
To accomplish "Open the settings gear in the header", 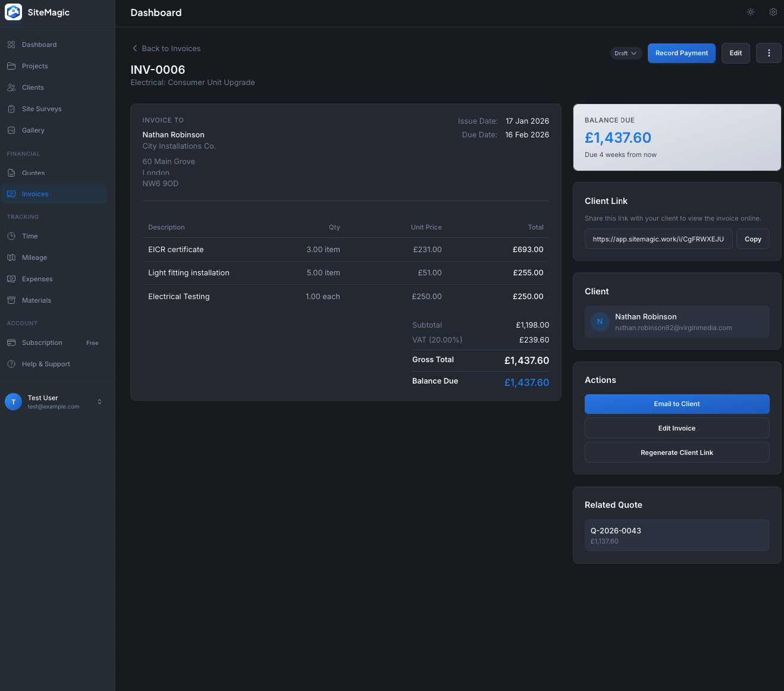I will 773,11.
